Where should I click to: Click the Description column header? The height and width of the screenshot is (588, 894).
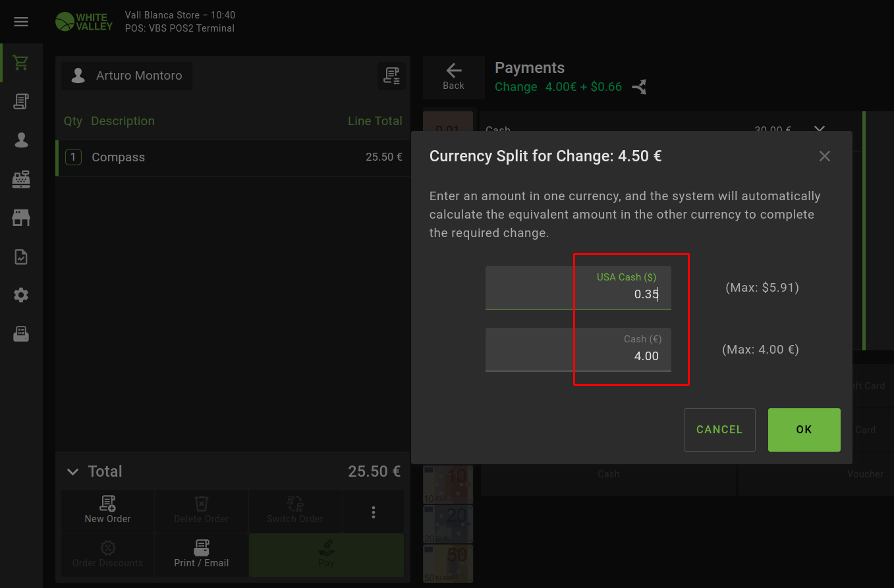123,121
